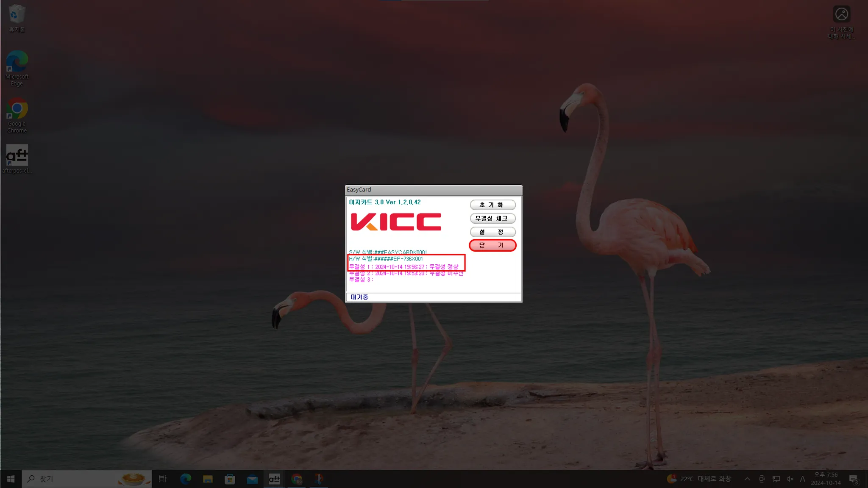This screenshot has height=488, width=868.
Task: Select the Microsoft Edge desktop shortcut
Action: coord(17,68)
